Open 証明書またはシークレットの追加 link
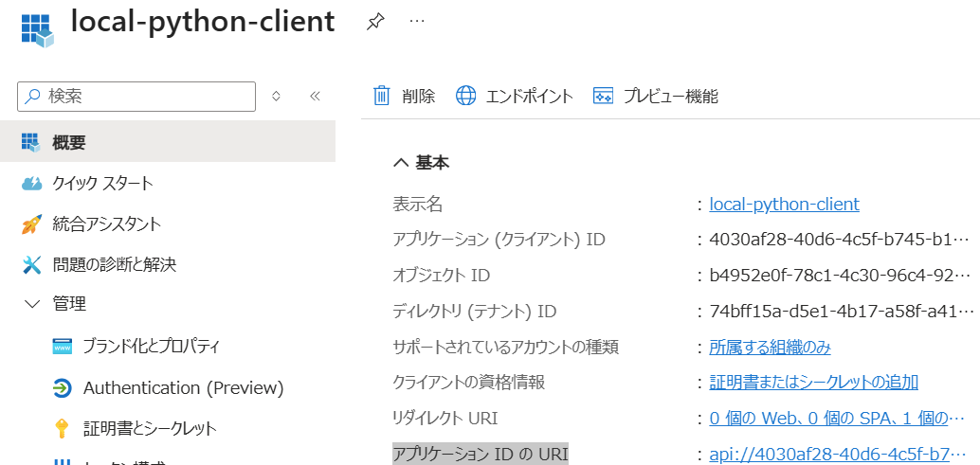 [814, 382]
